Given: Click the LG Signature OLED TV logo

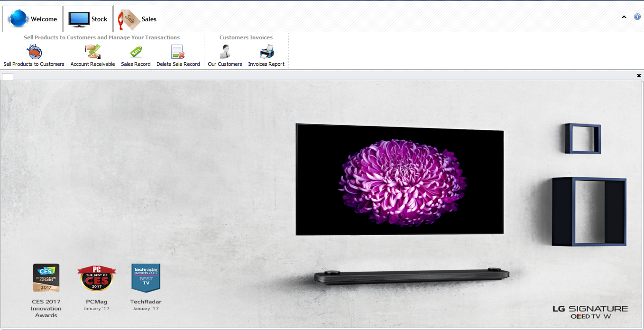Looking at the screenshot, I should click(x=590, y=312).
